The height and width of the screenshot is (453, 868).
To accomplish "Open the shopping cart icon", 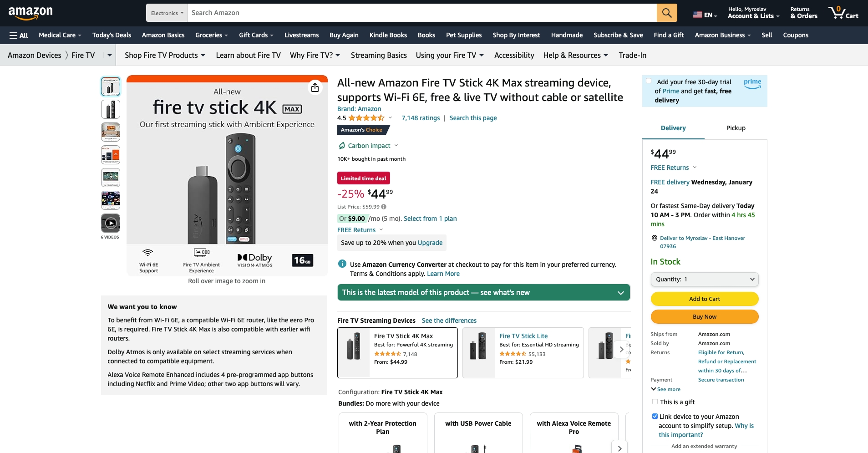I will tap(843, 13).
